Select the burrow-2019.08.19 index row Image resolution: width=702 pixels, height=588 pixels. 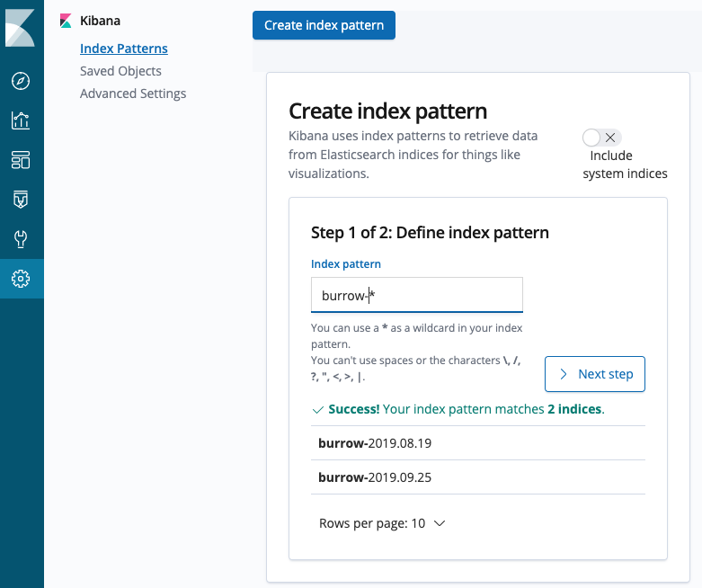(x=478, y=443)
